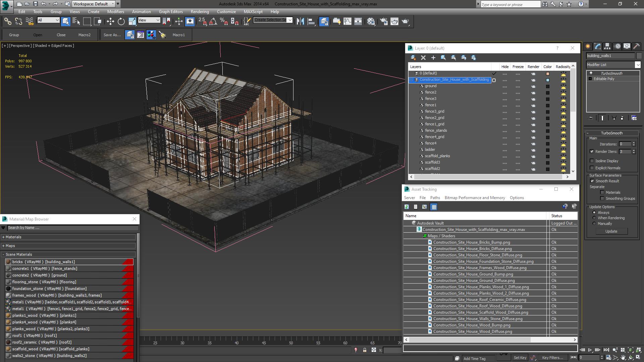Toggle the Render Iters checkbox
The height and width of the screenshot is (362, 644).
[592, 152]
